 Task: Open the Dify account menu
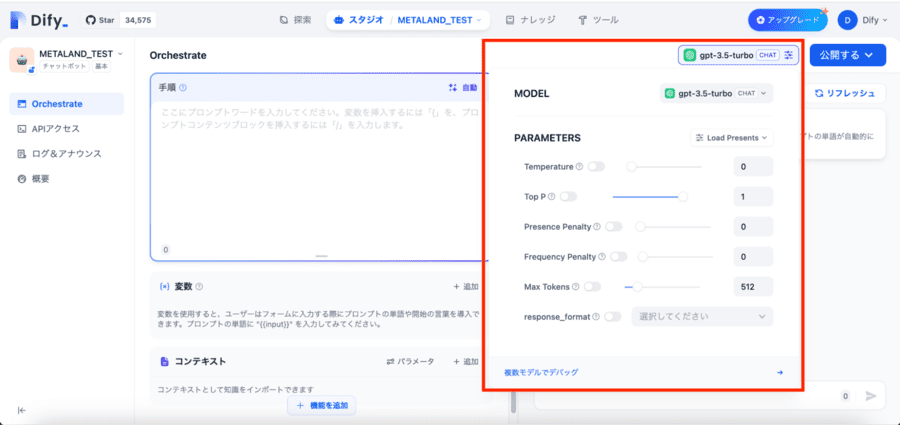(863, 20)
